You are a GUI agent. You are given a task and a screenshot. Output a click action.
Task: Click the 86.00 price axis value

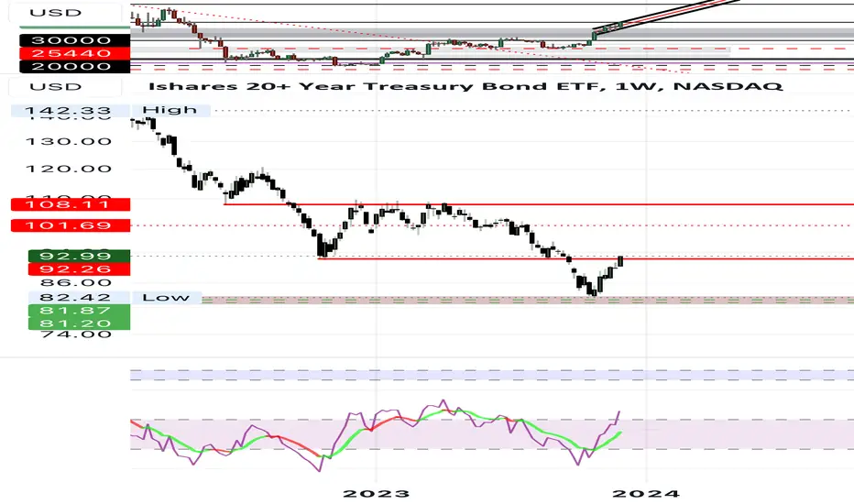pos(76,283)
